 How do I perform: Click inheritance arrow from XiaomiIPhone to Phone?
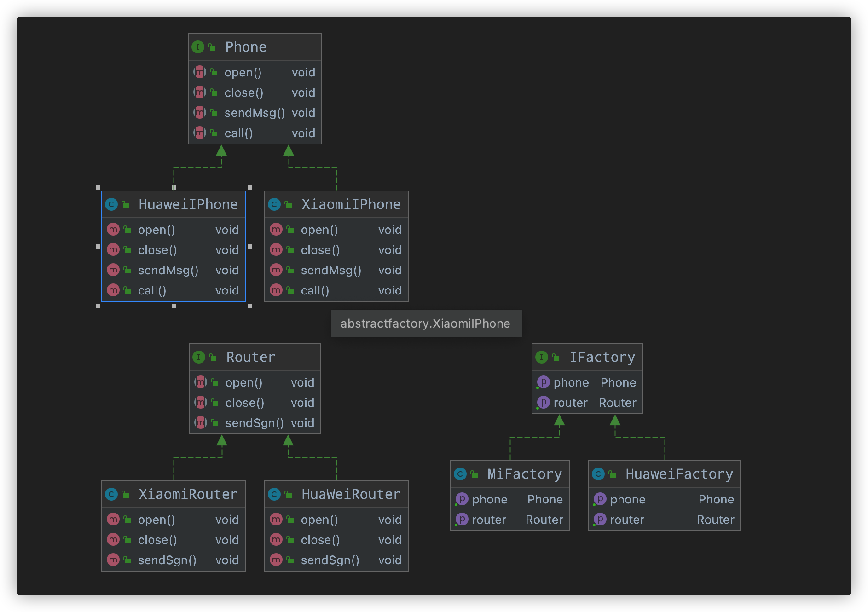tap(289, 150)
